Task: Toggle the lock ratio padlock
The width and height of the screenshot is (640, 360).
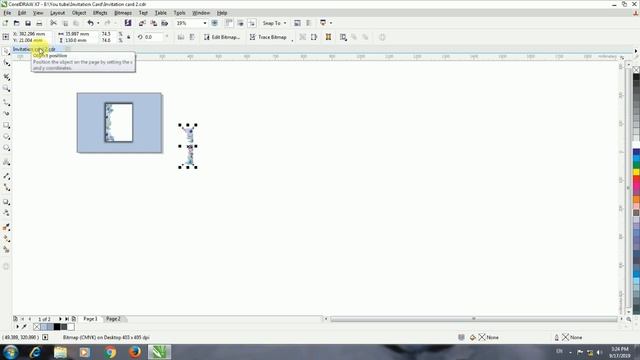Action: tap(129, 37)
